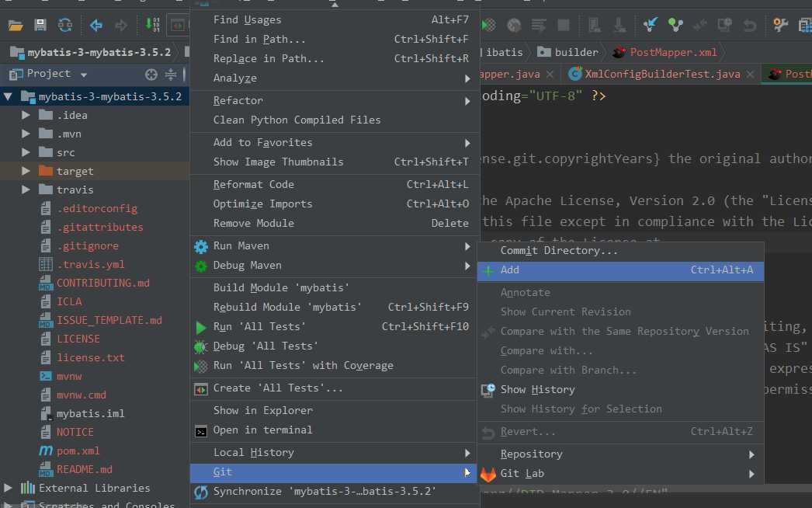Click the Synchronize toolbar icon
The height and width of the screenshot is (508, 812).
point(65,25)
